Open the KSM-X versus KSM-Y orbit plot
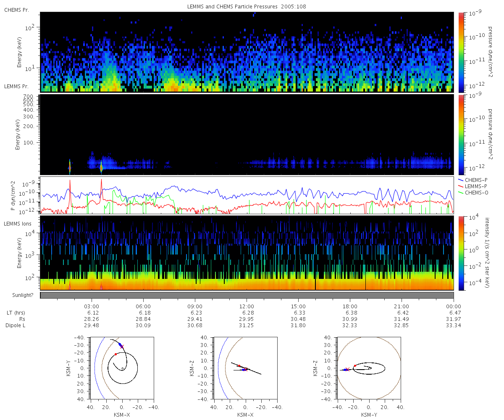 coord(122,368)
